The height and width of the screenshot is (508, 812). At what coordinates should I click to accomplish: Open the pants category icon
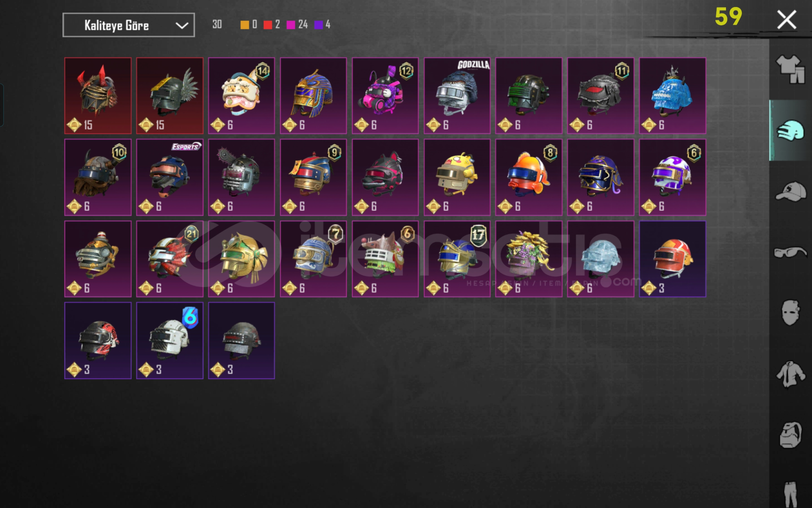(x=790, y=494)
